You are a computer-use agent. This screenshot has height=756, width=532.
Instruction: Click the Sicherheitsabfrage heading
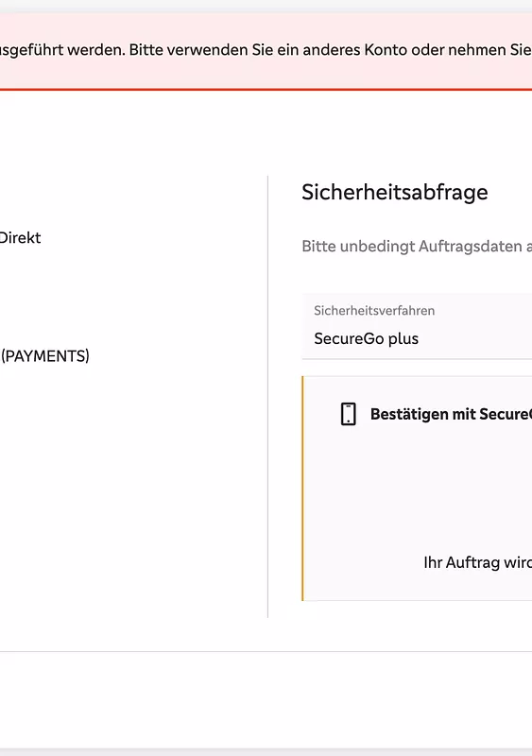pos(395,192)
